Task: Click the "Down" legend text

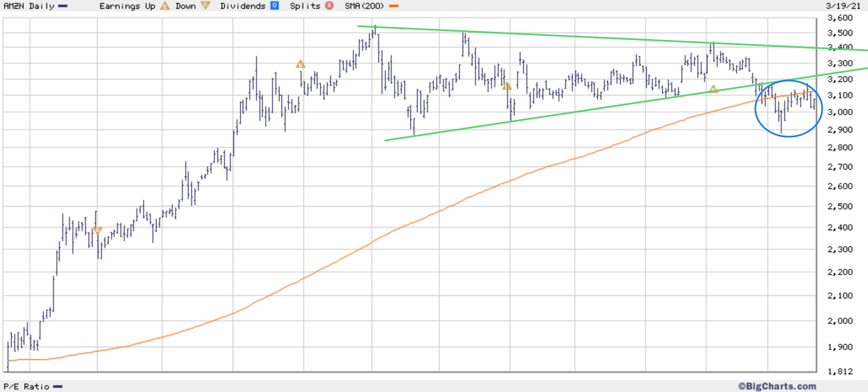Action: [186, 6]
